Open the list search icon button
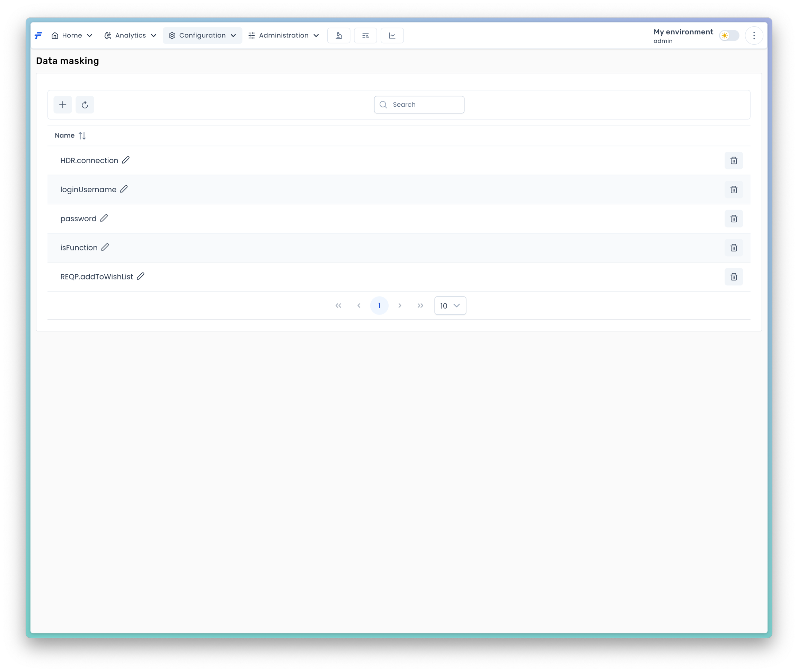798x672 pixels. (365, 35)
